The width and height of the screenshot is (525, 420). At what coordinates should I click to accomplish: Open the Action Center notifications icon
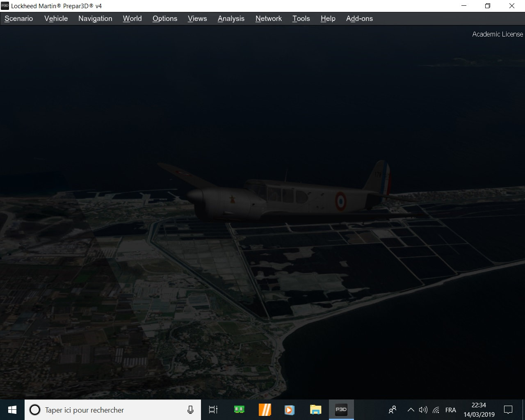(508, 410)
